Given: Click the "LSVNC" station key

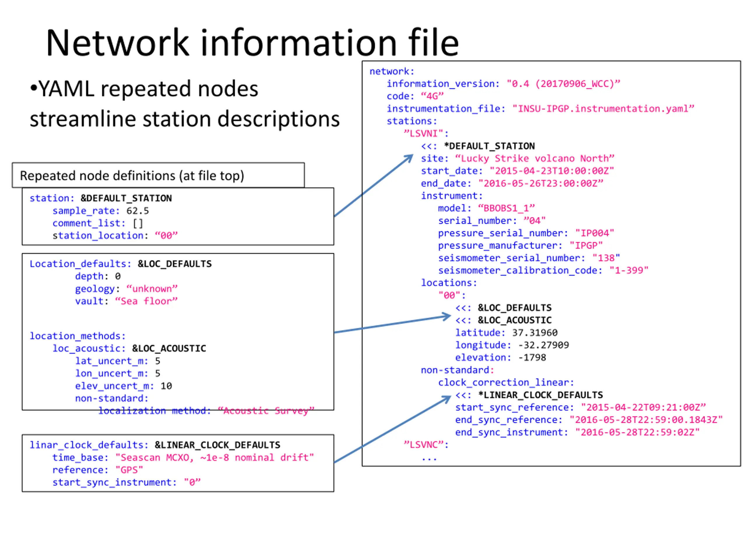Looking at the screenshot, I should tap(426, 445).
